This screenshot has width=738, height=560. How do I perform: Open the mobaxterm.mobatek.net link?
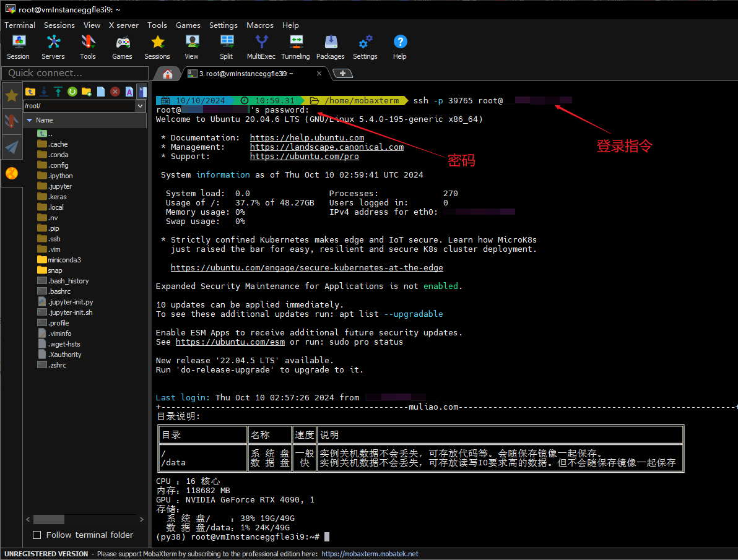click(x=370, y=554)
